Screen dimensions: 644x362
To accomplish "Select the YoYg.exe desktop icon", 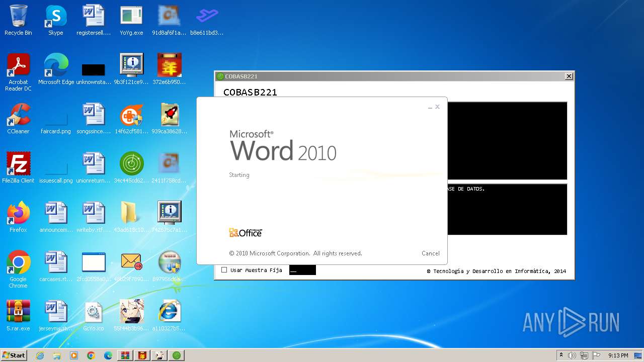I will (131, 21).
